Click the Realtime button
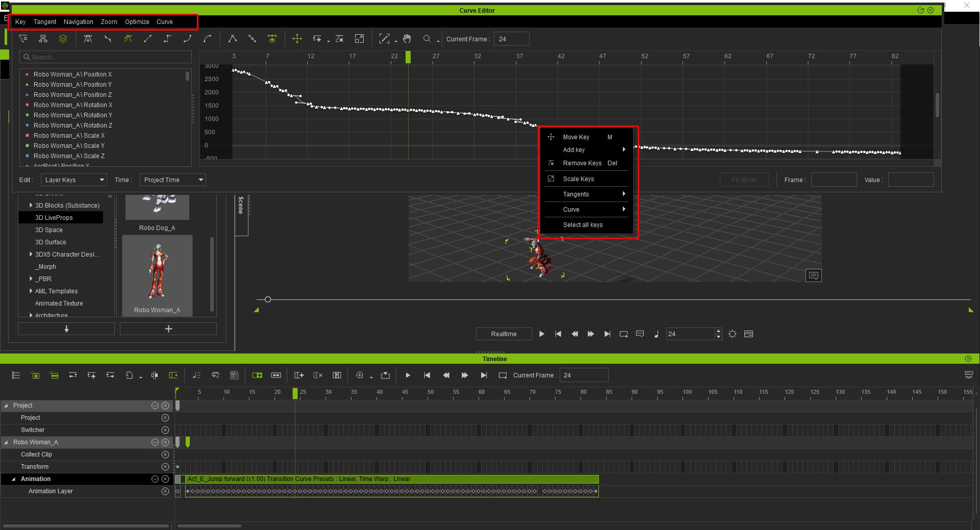Screen dimensions: 980x530 (504, 334)
